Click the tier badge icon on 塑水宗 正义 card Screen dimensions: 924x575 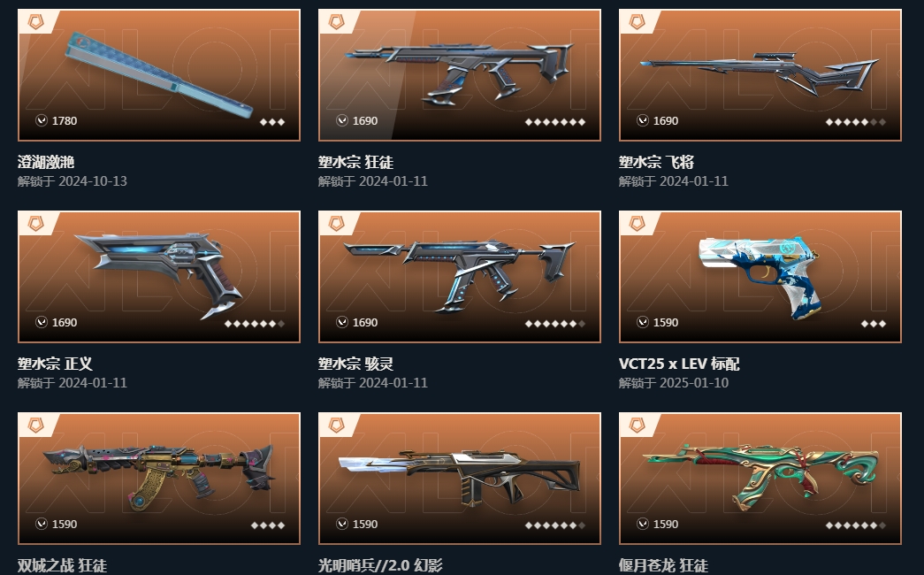click(36, 224)
